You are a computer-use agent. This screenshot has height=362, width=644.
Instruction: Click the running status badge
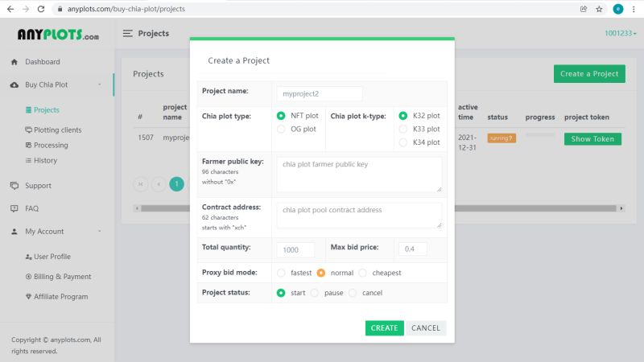[502, 138]
